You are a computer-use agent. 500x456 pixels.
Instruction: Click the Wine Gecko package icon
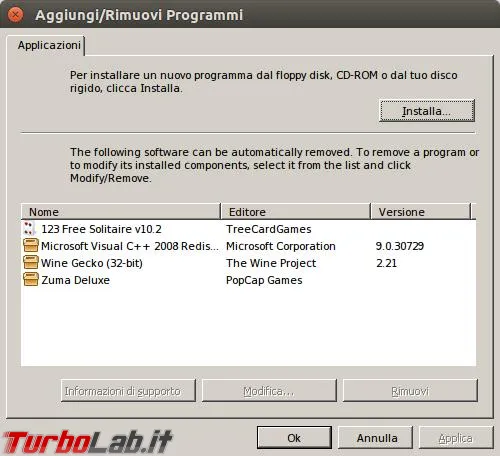click(31, 263)
